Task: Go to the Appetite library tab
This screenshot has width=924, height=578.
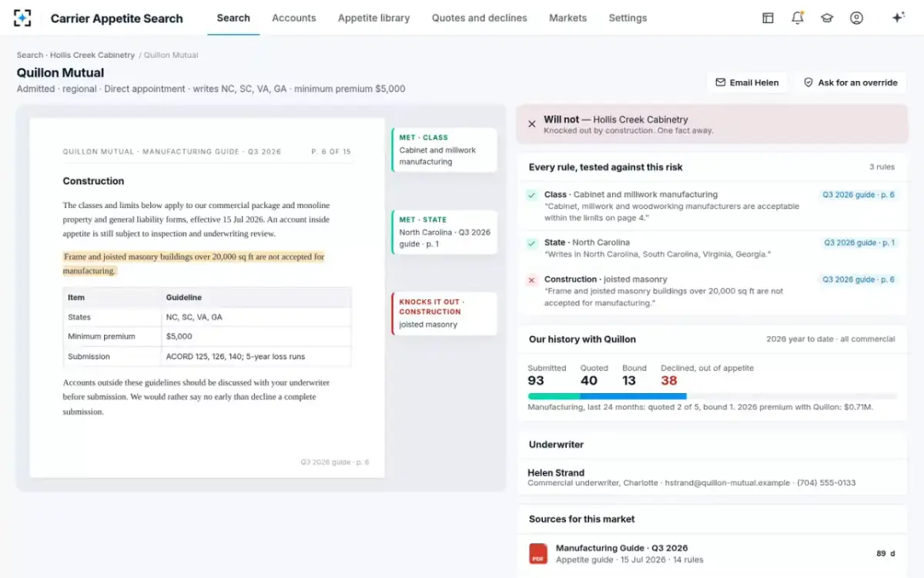Action: [374, 18]
